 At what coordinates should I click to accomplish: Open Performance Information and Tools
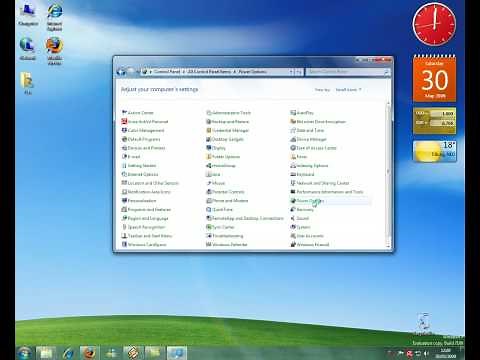[x=327, y=192]
